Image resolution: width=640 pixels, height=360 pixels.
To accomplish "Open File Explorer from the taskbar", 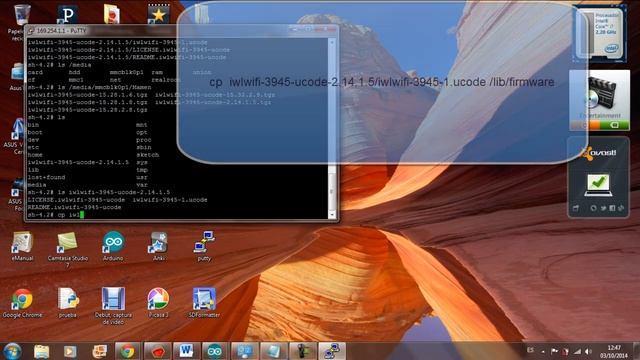I will point(41,351).
